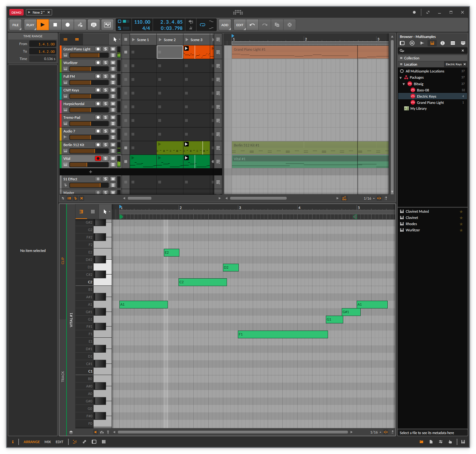
Task: Launch Scene 2
Action: click(x=160, y=40)
